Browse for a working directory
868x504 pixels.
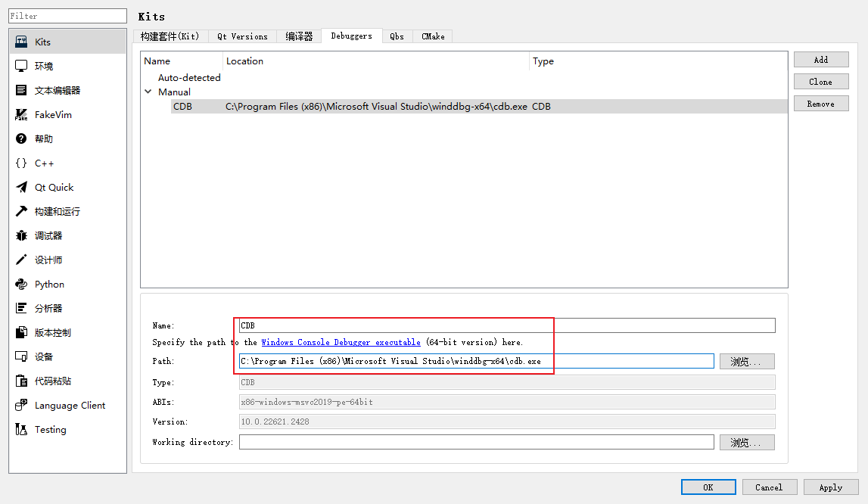click(747, 442)
